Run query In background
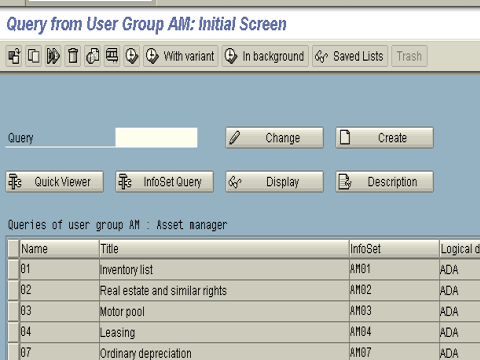The width and height of the screenshot is (480, 360). coord(265,56)
